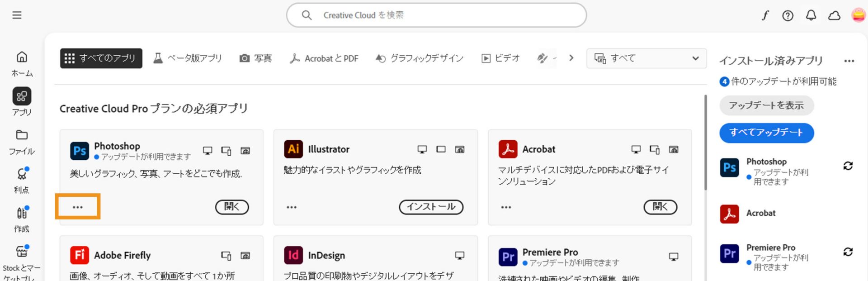
Task: Update Premiere Pro using its refresh icon
Action: coord(848,252)
